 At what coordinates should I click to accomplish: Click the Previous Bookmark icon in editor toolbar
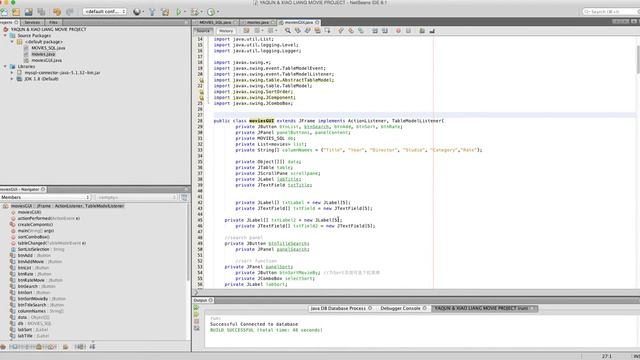(341, 31)
